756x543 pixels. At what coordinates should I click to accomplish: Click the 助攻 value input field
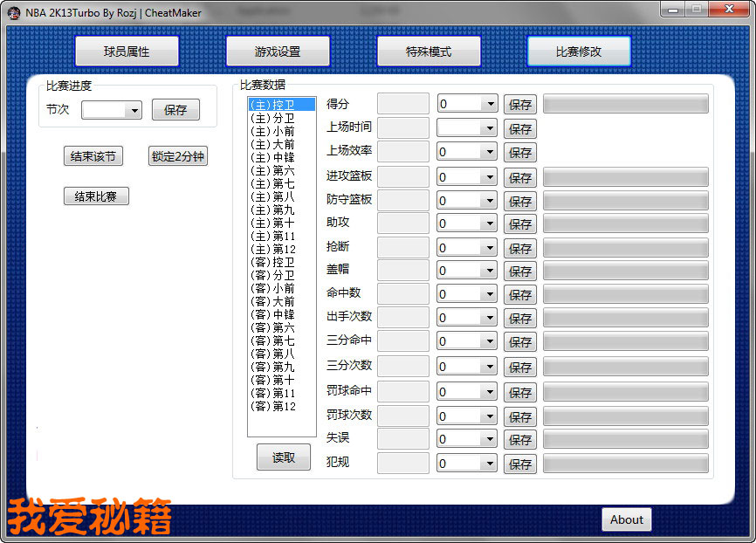click(403, 223)
